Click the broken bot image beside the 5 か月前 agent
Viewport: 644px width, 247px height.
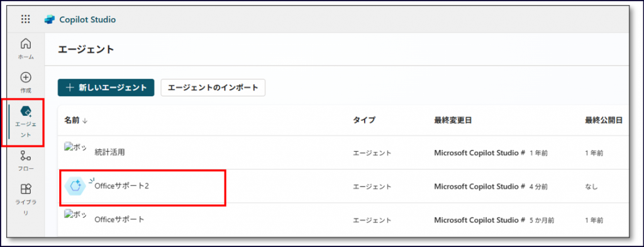[75, 215]
